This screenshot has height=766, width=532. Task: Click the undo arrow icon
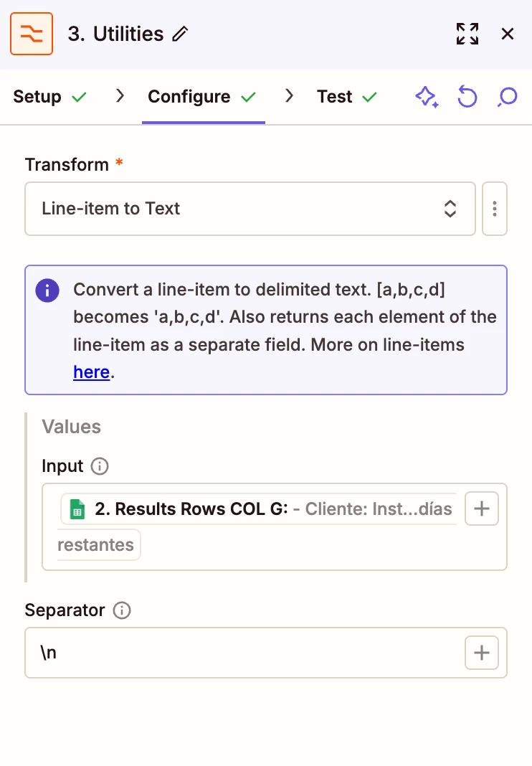(x=467, y=97)
